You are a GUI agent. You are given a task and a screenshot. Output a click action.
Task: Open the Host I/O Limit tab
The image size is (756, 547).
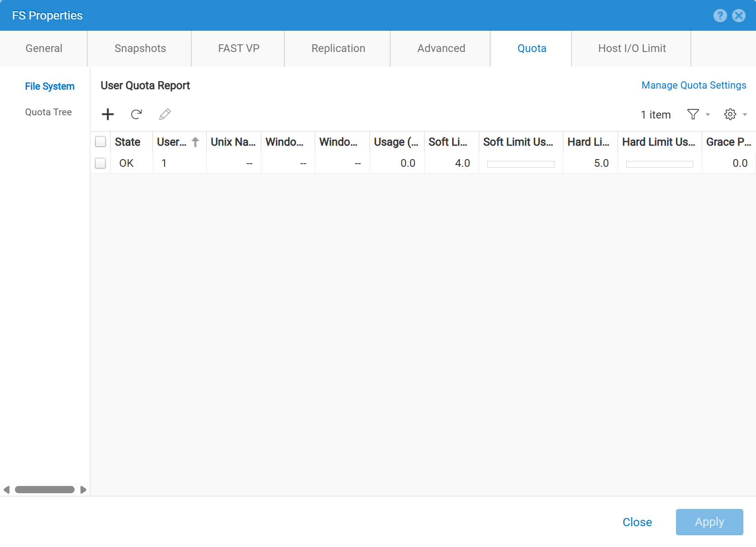pos(632,48)
